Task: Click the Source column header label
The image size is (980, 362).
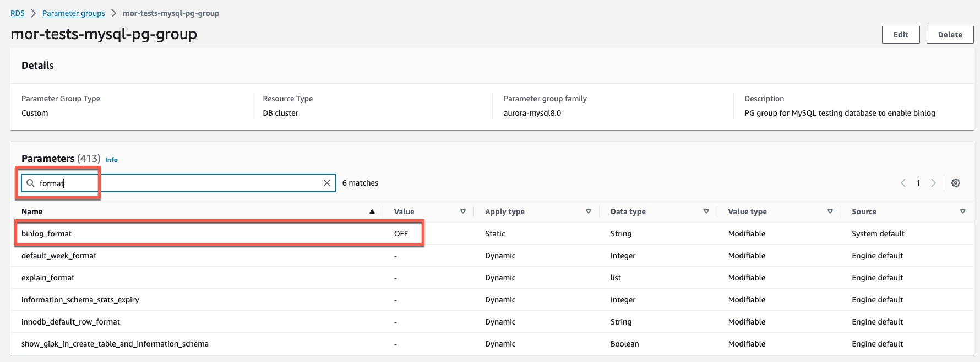Action: pos(864,212)
